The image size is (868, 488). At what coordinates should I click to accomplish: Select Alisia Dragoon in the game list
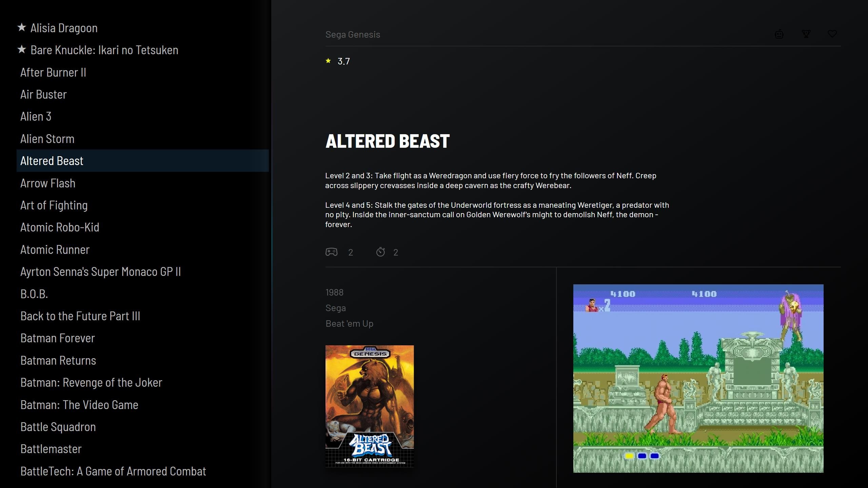pos(64,28)
